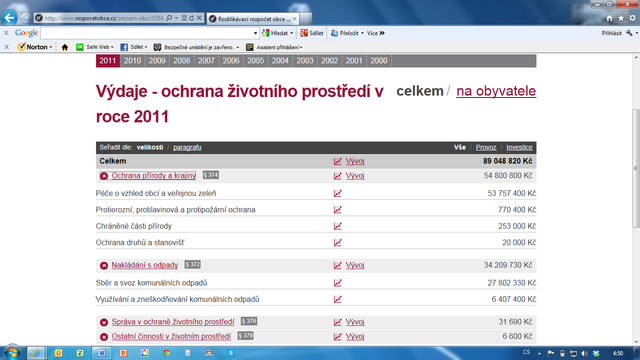Image resolution: width=640 pixels, height=360 pixels.
Task: Select year 2003 tab
Action: (x=305, y=61)
